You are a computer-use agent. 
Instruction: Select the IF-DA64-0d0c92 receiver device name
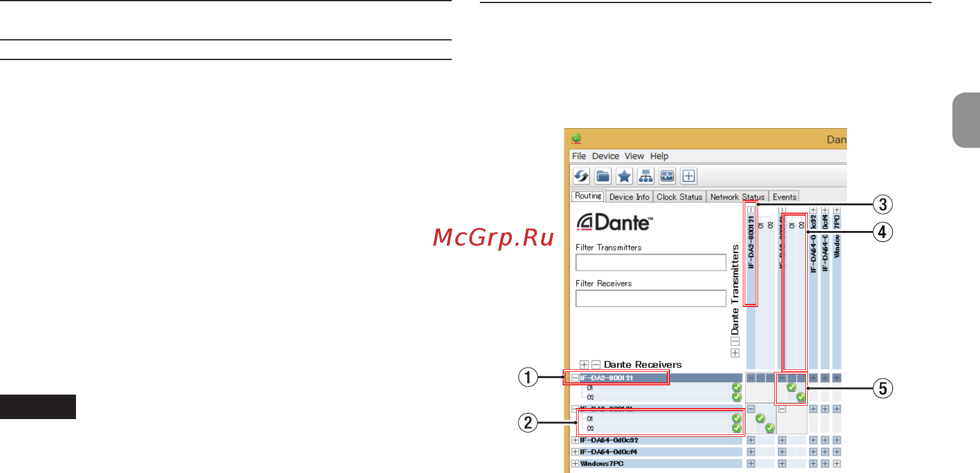[x=609, y=440]
